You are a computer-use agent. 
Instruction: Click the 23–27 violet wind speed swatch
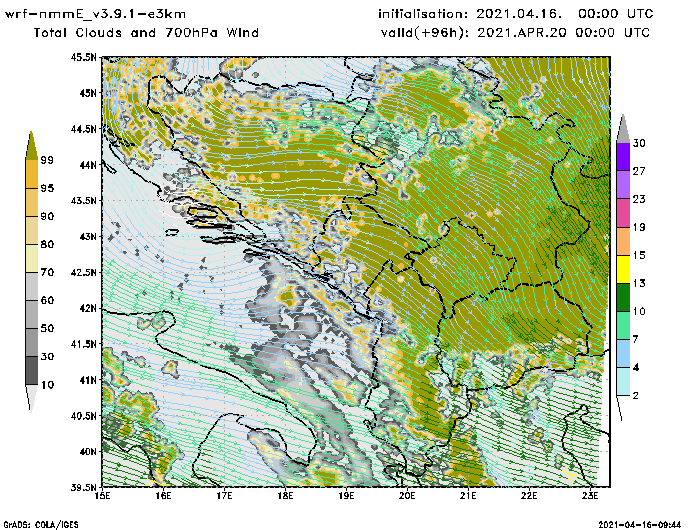(x=623, y=185)
